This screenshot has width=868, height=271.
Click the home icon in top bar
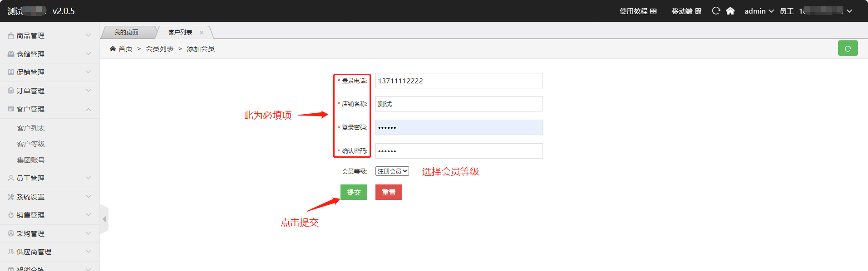click(x=730, y=11)
